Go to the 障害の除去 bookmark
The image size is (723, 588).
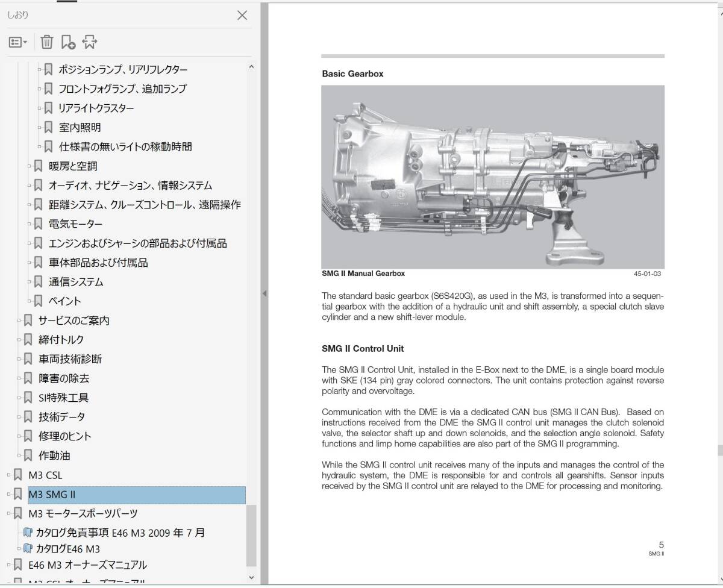tap(64, 378)
